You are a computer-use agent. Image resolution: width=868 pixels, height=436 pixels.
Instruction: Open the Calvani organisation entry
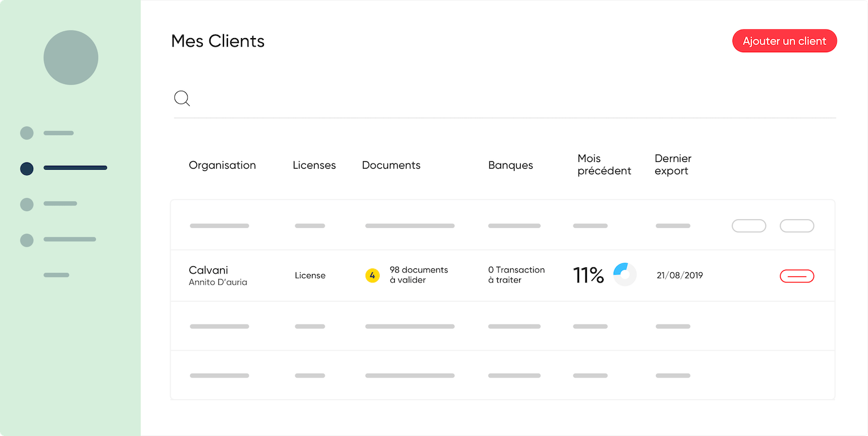click(208, 270)
